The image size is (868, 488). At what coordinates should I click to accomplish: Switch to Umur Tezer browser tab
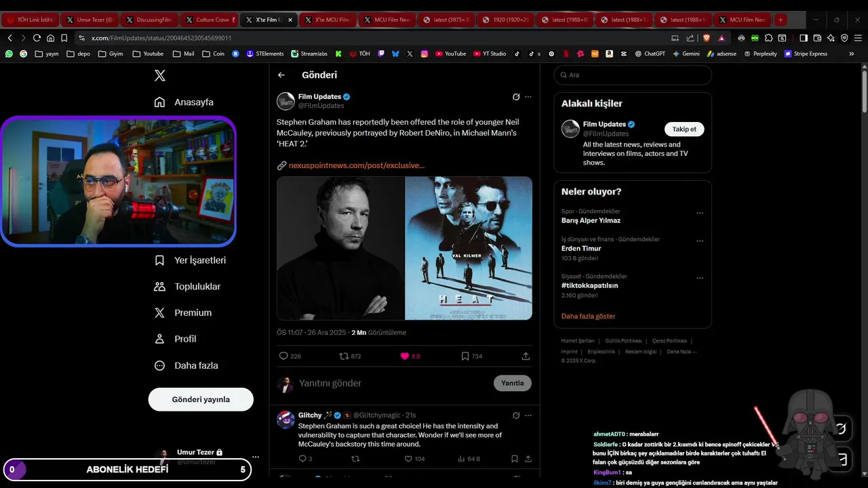[89, 20]
